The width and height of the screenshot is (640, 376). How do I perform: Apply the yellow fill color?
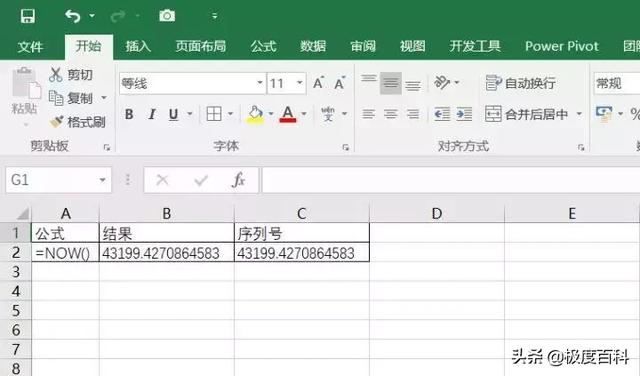(x=256, y=114)
